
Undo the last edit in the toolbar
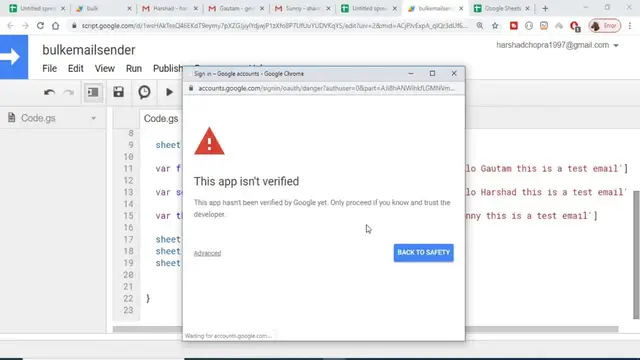pos(49,92)
